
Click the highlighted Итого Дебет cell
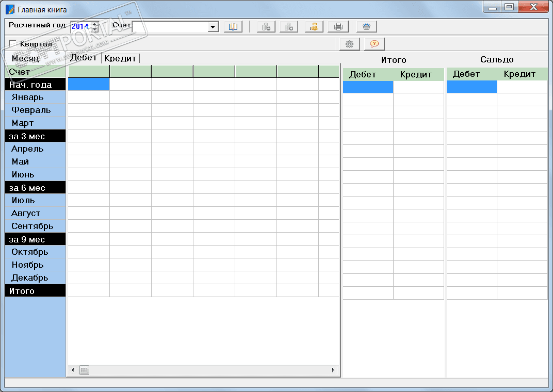coord(368,87)
